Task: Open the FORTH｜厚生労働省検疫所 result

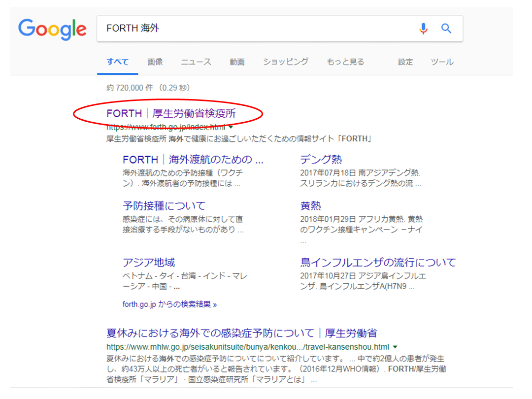Action: point(171,114)
